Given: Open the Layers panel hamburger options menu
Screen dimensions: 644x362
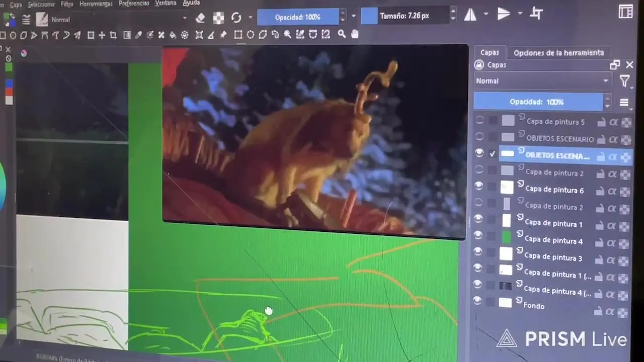Looking at the screenshot, I should click(x=624, y=103).
